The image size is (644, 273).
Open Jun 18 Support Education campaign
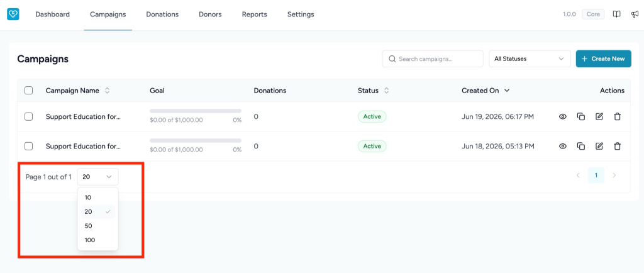(84, 146)
